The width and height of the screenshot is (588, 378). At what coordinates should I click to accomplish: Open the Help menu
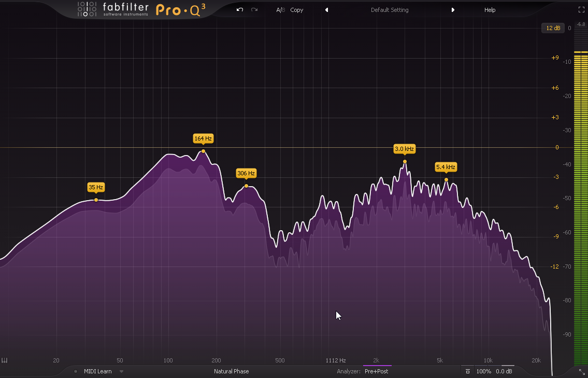[490, 10]
